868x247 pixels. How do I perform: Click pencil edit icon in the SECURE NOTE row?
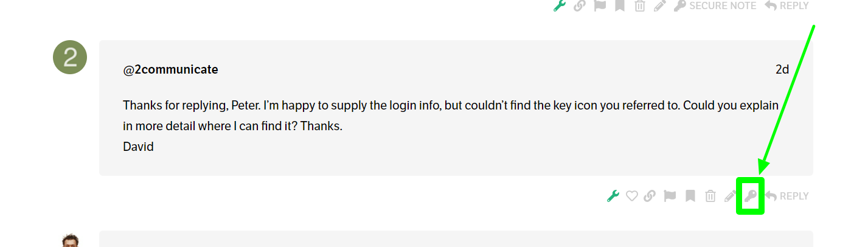click(660, 5)
